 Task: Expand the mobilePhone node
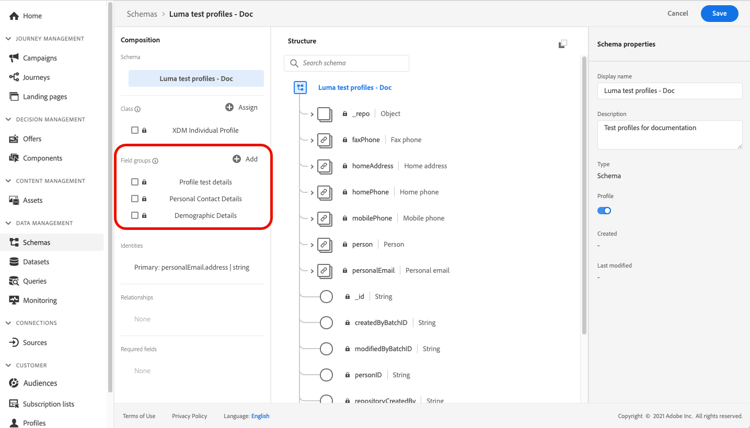coord(312,219)
